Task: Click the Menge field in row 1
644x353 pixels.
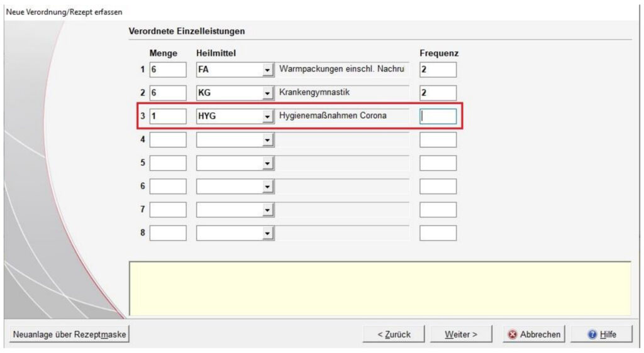Action: point(168,70)
